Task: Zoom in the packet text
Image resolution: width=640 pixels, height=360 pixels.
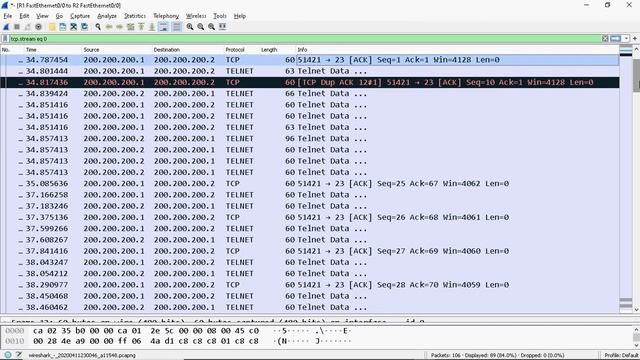Action: (x=190, y=27)
